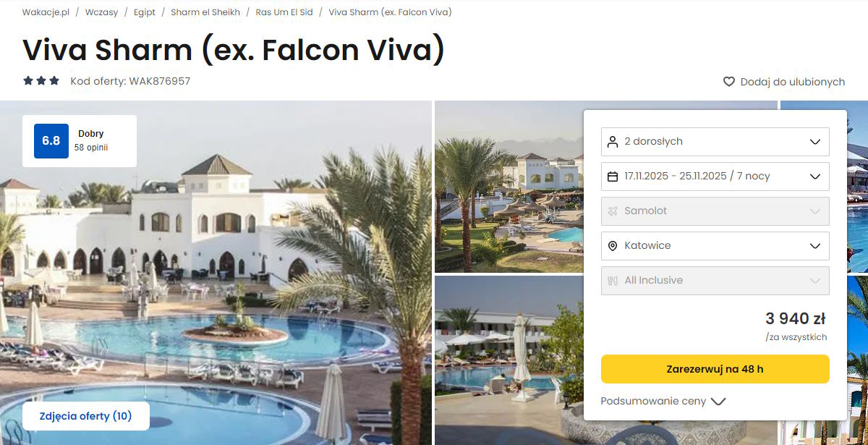This screenshot has width=868, height=445.
Task: Open the top-middle palm garden photo
Action: (x=509, y=187)
